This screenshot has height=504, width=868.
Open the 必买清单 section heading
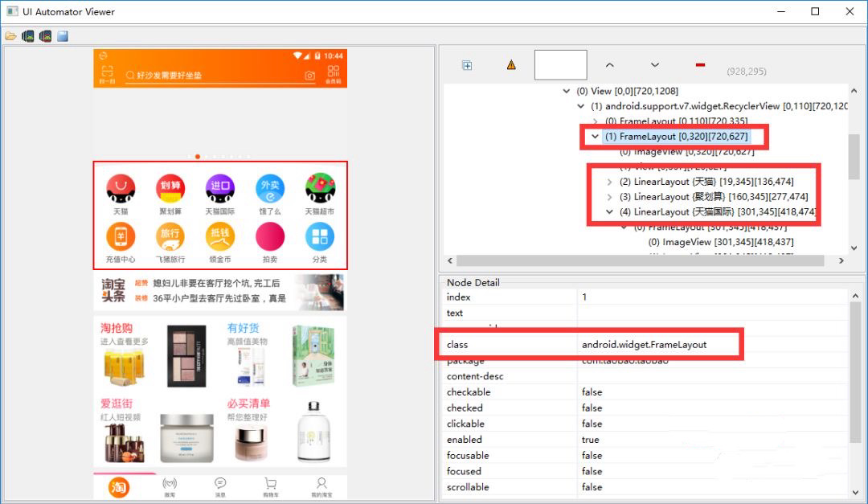tap(248, 404)
